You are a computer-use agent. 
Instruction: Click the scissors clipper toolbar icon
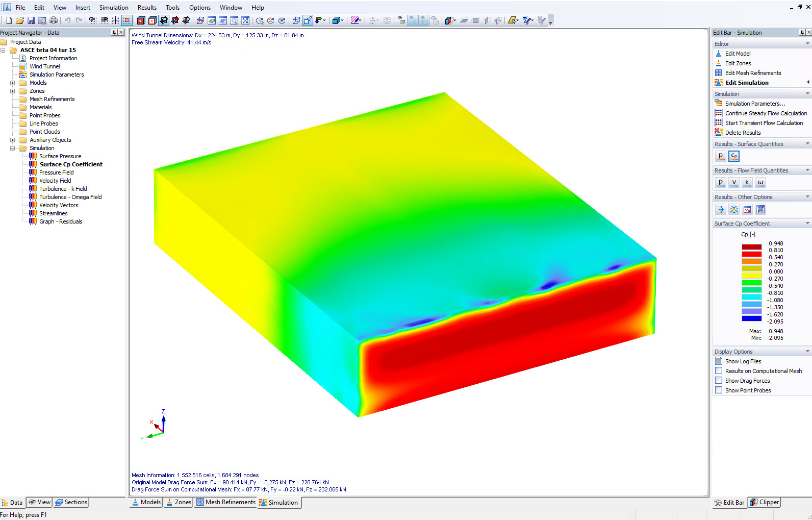[x=528, y=20]
